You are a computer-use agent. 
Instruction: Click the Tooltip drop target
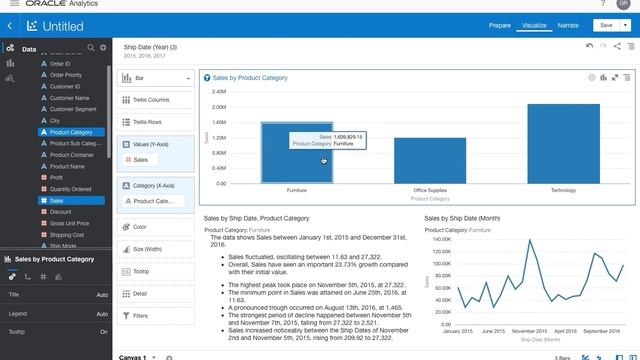tap(156, 271)
